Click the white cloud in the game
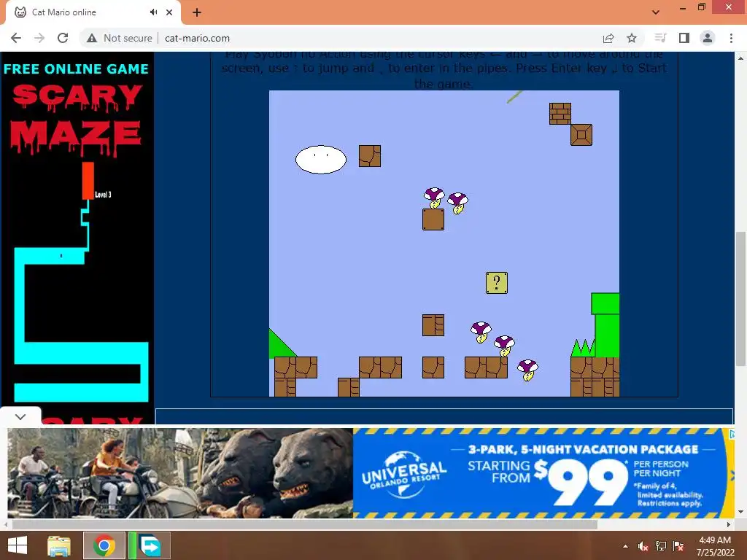 (321, 160)
